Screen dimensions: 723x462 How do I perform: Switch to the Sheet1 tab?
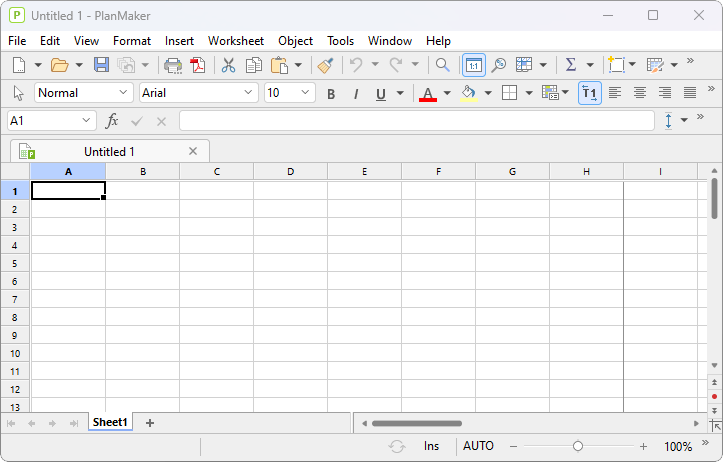pos(110,423)
